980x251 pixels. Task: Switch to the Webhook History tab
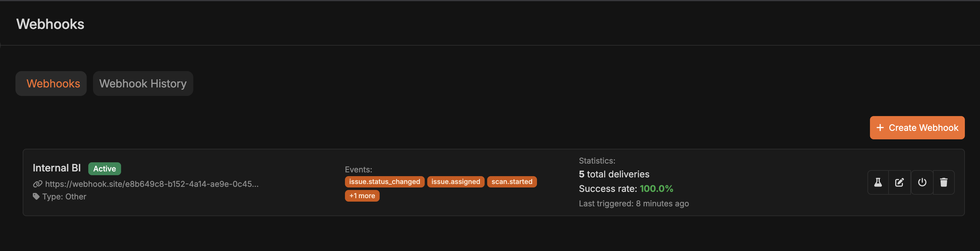(x=143, y=84)
